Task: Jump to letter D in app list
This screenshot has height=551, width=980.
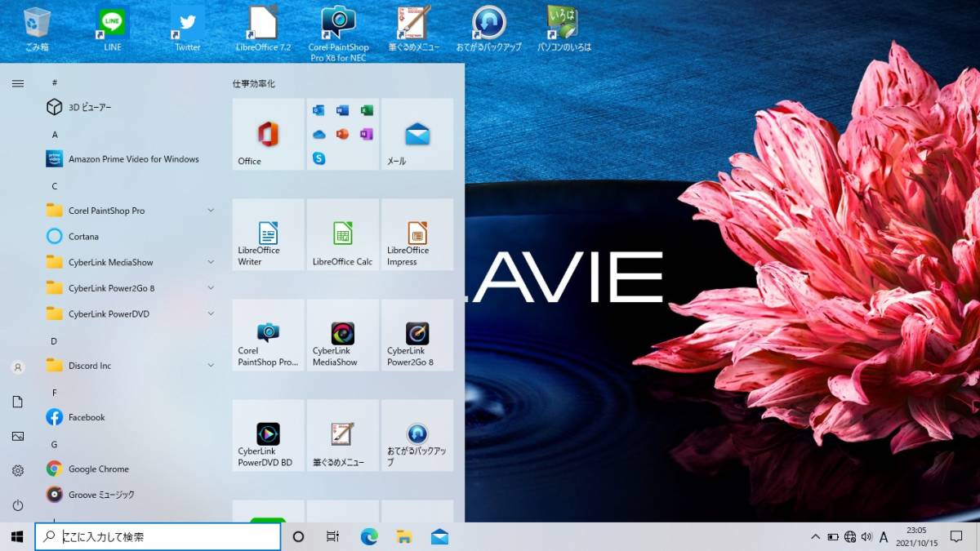Action: [55, 340]
